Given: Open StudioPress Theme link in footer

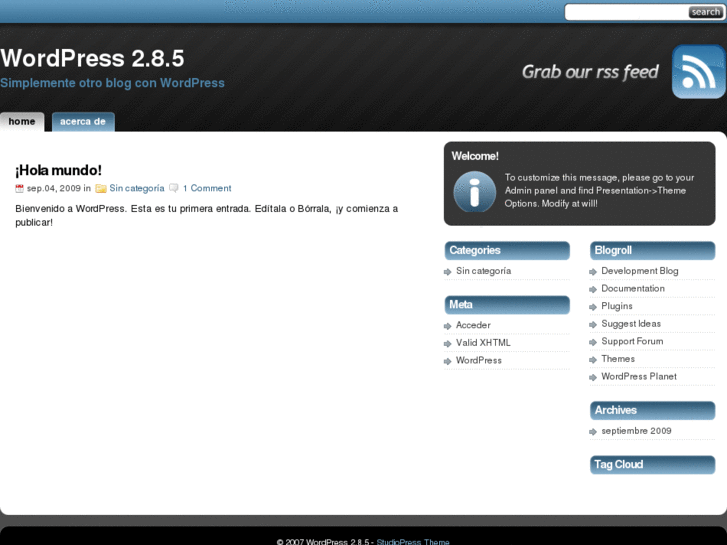Looking at the screenshot, I should (x=413, y=541).
